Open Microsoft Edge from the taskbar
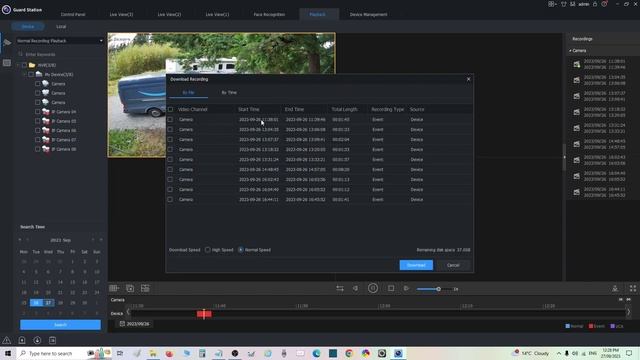The image size is (640, 360). tap(316, 353)
